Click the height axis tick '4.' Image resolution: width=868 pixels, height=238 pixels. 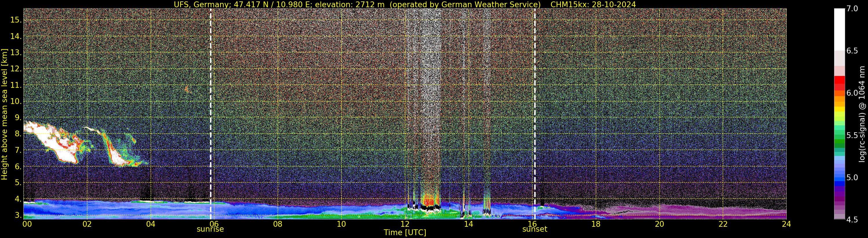[18, 199]
